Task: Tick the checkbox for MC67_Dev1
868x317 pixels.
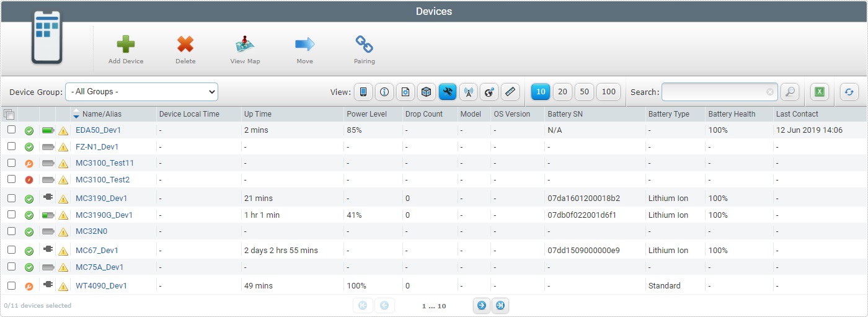Action: (x=11, y=250)
